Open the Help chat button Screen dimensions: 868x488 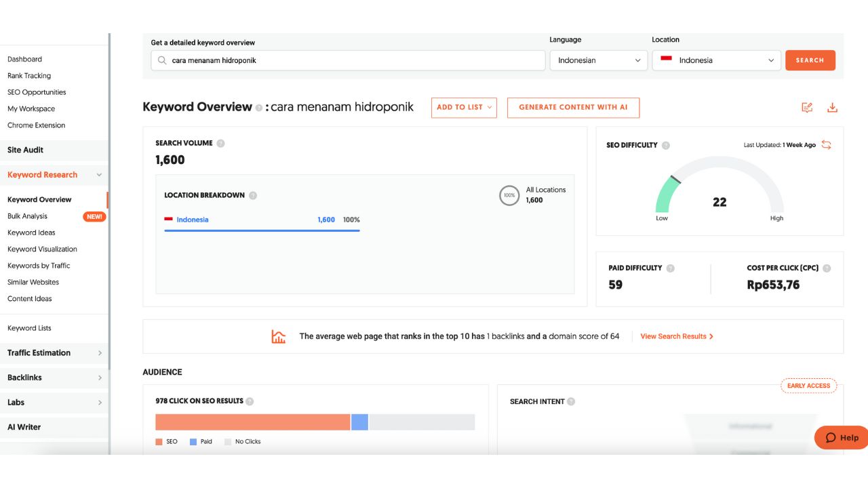[842, 438]
